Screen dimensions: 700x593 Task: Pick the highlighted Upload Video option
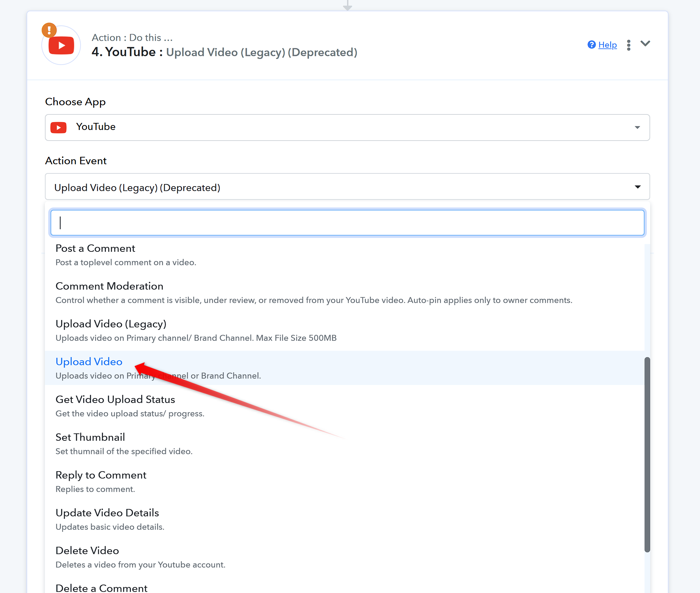[x=345, y=368]
